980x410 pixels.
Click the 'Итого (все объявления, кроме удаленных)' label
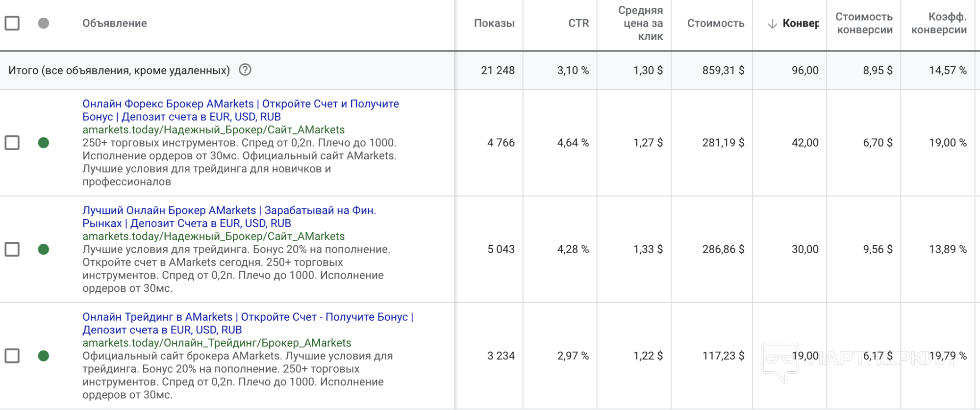[119, 70]
